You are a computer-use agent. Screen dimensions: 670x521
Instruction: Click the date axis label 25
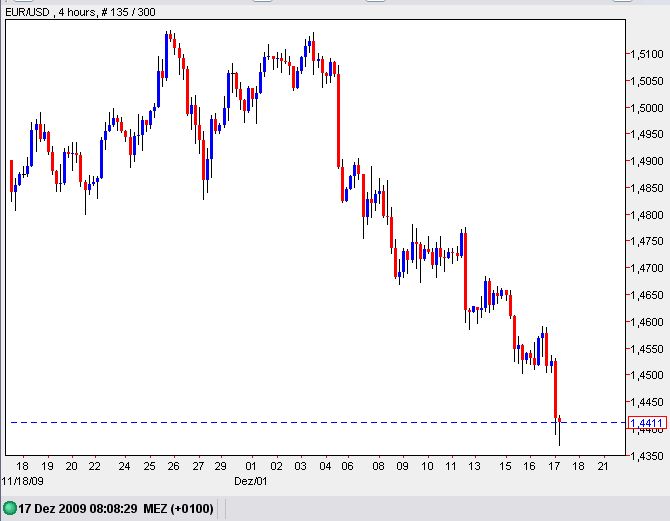click(150, 466)
